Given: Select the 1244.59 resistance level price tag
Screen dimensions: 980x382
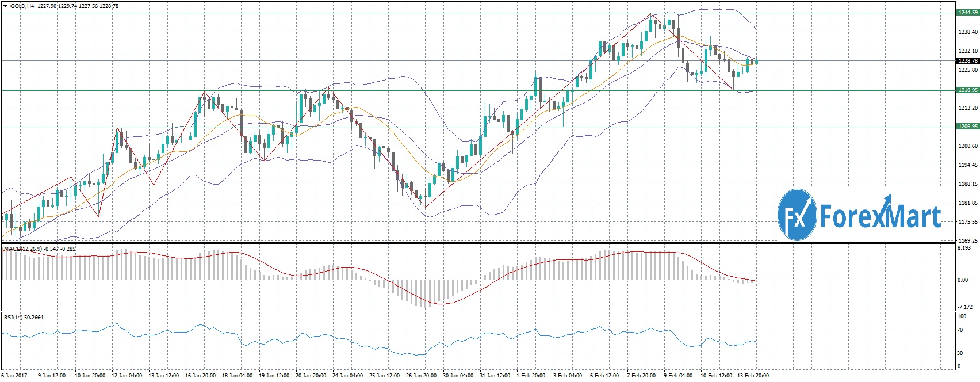Looking at the screenshot, I should 967,12.
